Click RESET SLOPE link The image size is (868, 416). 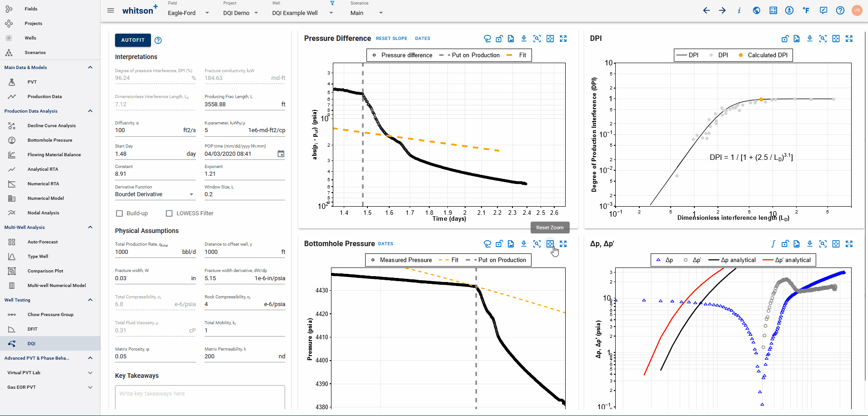click(391, 39)
